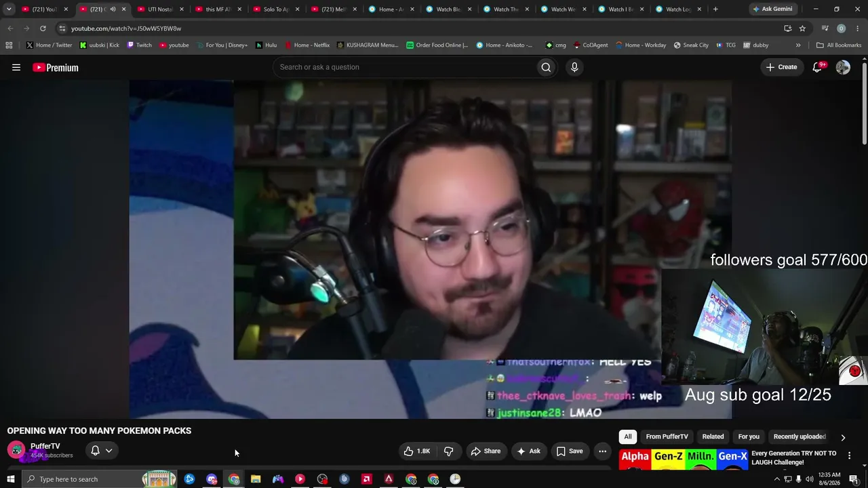The height and width of the screenshot is (488, 868).
Task: Dislike this video
Action: click(x=448, y=451)
